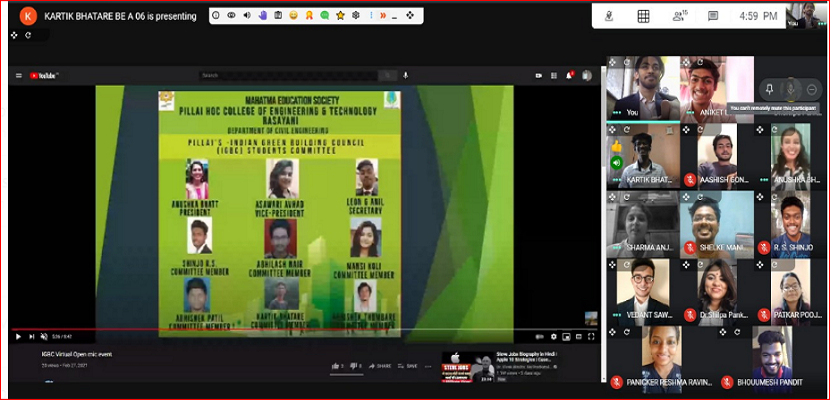
Task: Expand toolbar with red double chevron
Action: coord(383,16)
